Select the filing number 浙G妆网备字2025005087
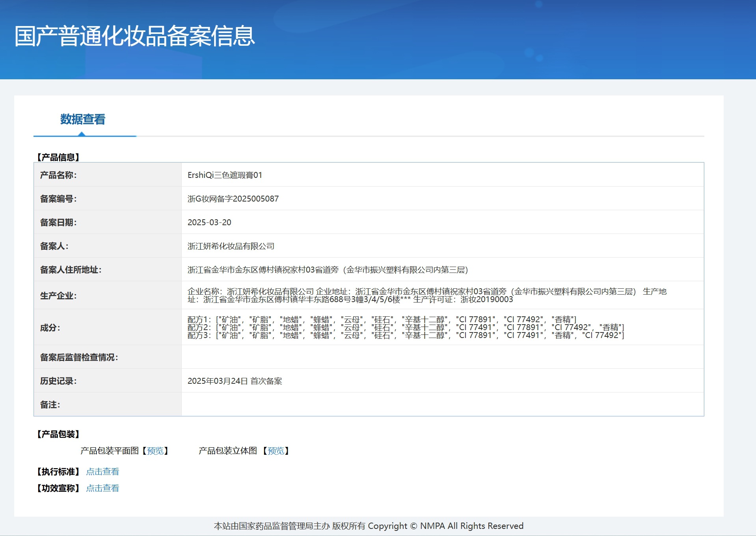756x536 pixels. coord(233,199)
